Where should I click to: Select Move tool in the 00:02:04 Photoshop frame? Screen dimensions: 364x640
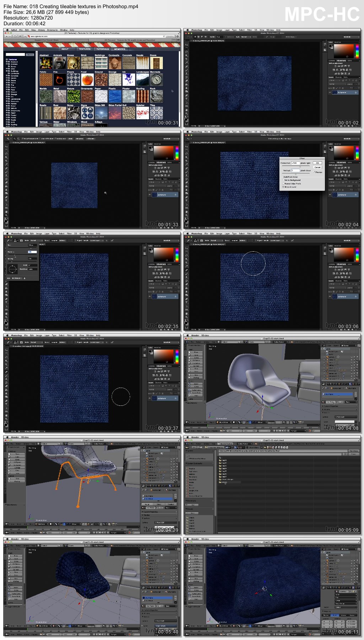pyautogui.click(x=186, y=146)
